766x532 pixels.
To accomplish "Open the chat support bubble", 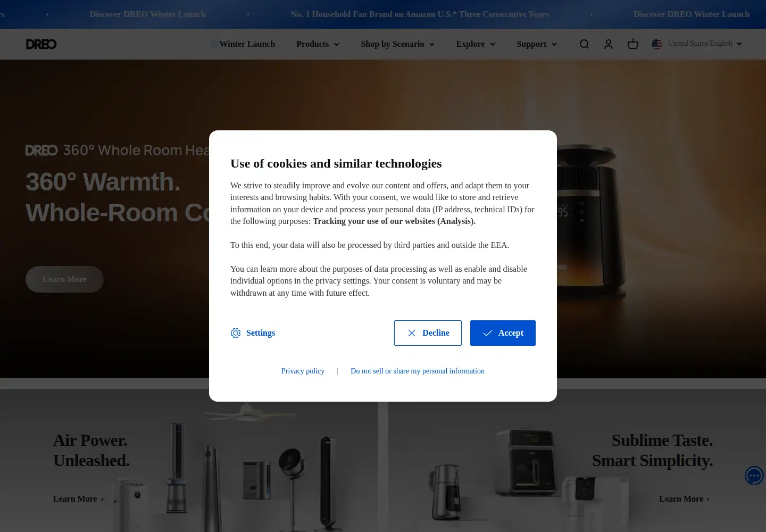I will [x=754, y=476].
